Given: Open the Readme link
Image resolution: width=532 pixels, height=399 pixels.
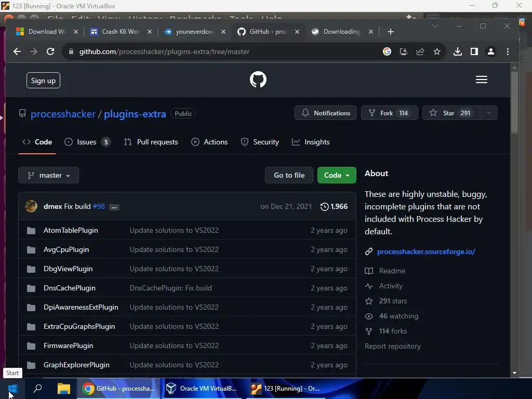Looking at the screenshot, I should 392,271.
